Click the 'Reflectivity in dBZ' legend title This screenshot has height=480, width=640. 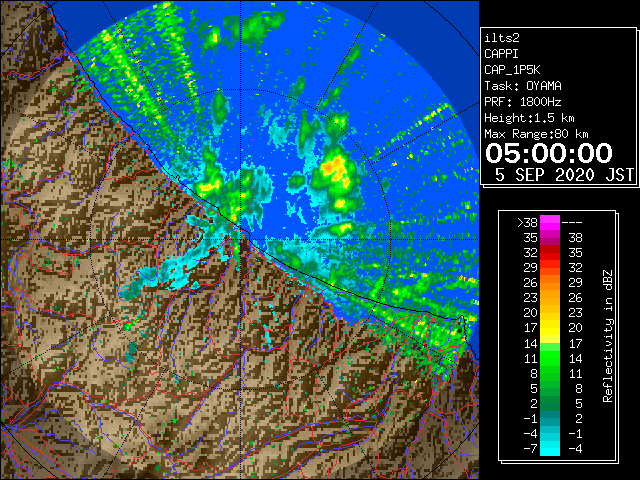(608, 336)
